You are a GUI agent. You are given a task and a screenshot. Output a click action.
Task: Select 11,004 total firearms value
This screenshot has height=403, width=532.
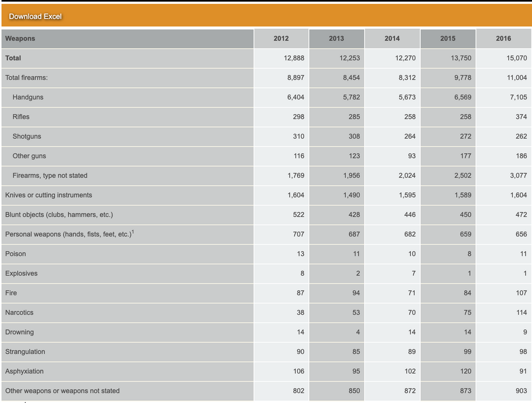pyautogui.click(x=517, y=78)
